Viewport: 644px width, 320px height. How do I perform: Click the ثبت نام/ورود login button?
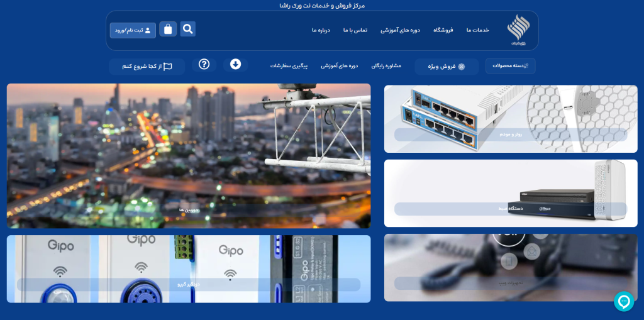133,30
